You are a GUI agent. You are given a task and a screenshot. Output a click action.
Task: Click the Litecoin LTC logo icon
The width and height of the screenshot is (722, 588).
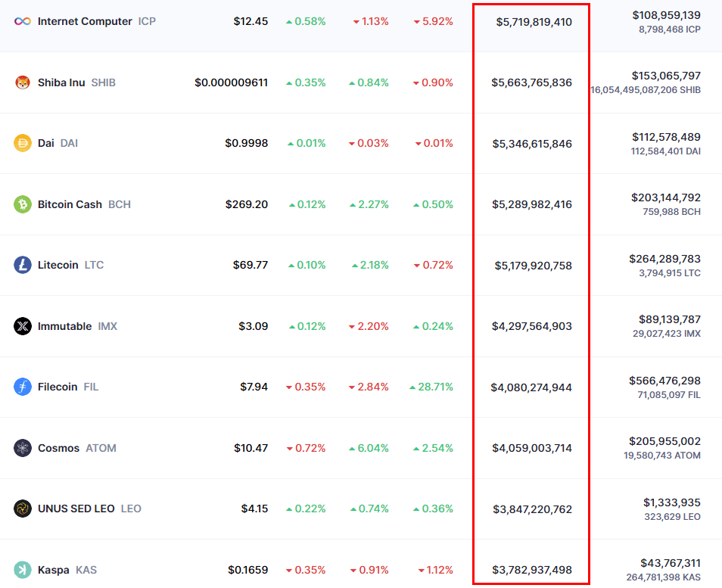tap(21, 265)
